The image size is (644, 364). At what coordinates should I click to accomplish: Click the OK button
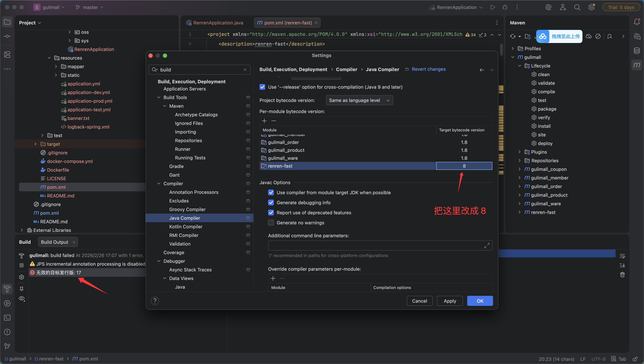coord(480,301)
